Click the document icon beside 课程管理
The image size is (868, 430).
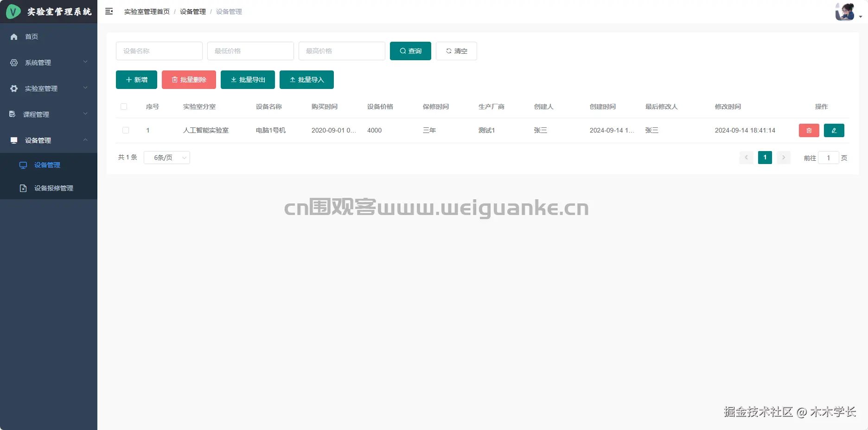[13, 114]
